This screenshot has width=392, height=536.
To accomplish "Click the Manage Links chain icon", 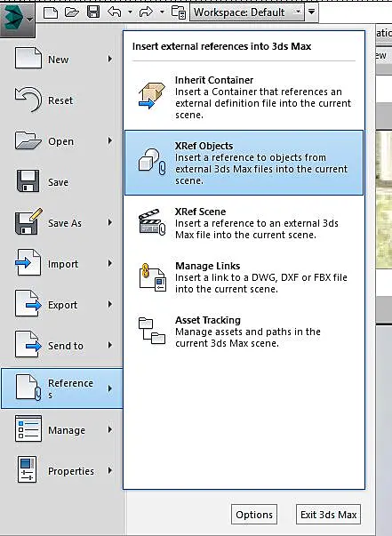I will coord(152,276).
